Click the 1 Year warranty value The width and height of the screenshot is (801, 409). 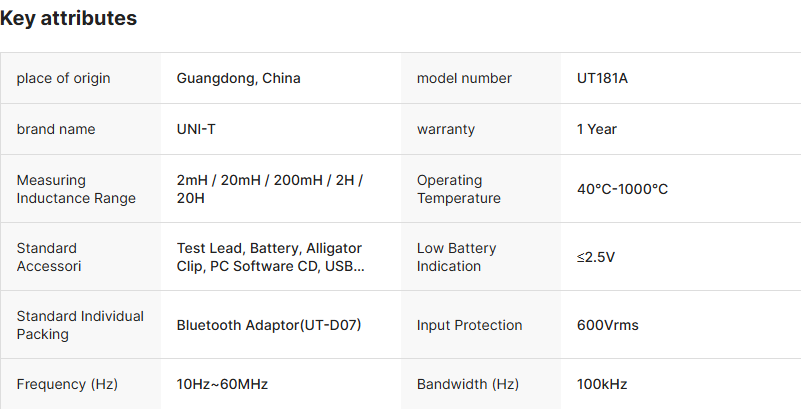click(x=597, y=129)
